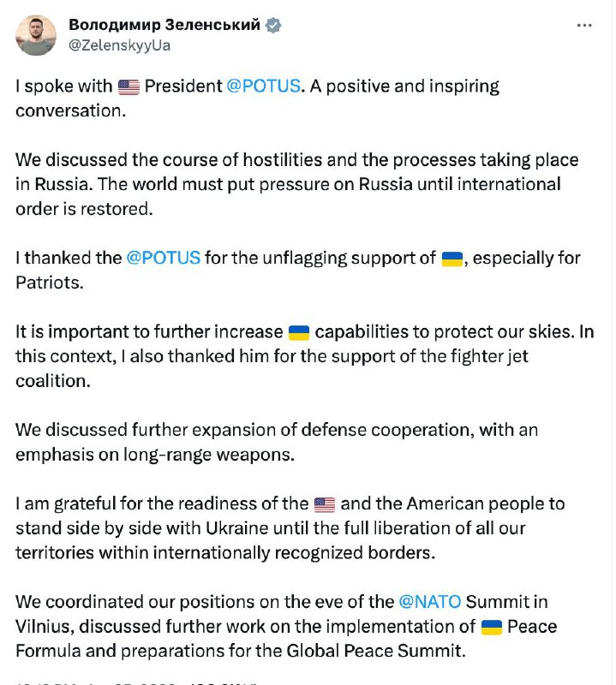Click the Ukraine flag before 'capabilities'
This screenshot has width=616, height=685.
coord(298,332)
